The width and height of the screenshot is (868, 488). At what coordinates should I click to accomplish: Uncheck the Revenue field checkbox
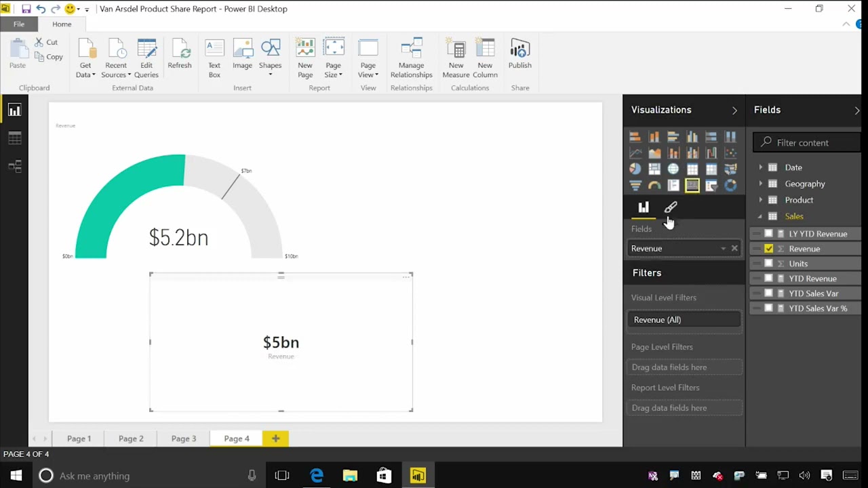click(768, 249)
